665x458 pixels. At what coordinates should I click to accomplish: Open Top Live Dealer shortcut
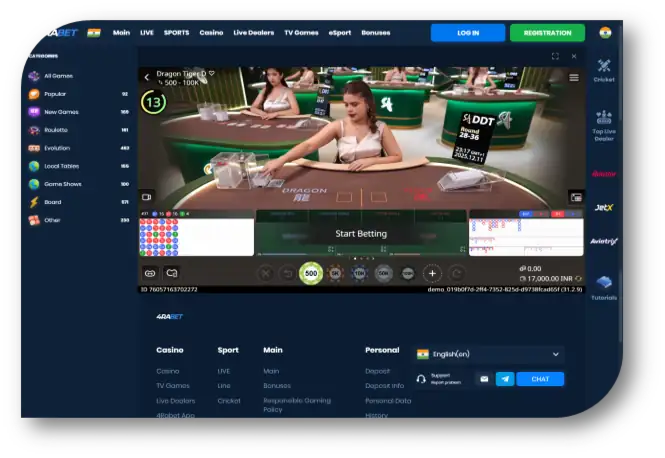pyautogui.click(x=604, y=125)
